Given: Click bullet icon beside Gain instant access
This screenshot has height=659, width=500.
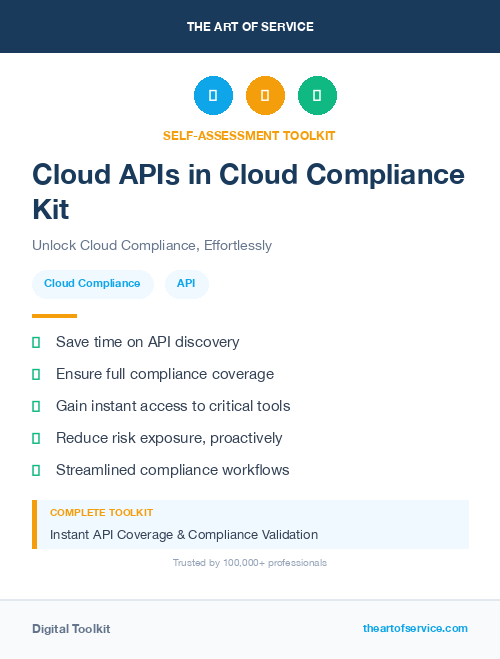Looking at the screenshot, I should [36, 406].
